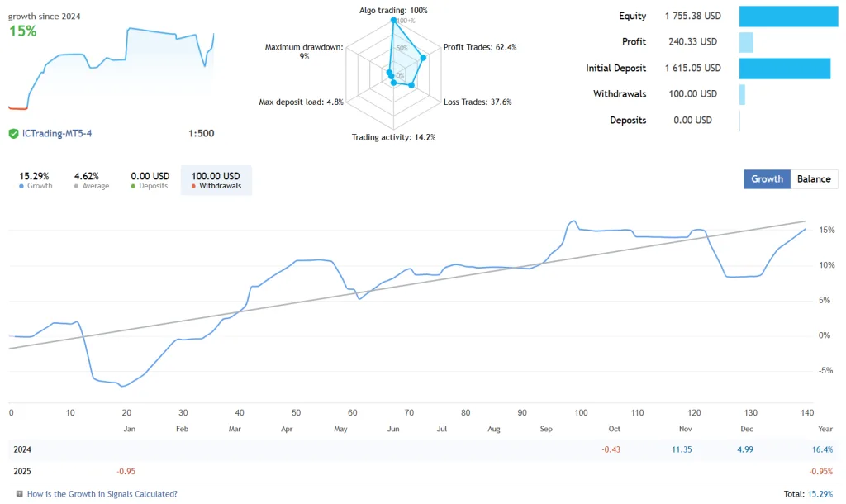Click the blue Equity bar

(x=788, y=17)
